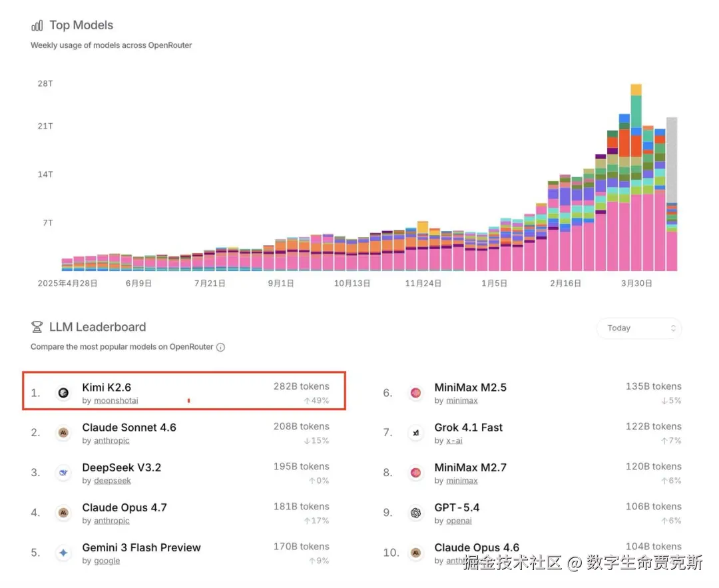The height and width of the screenshot is (588, 719).
Task: Open the minimax link under MiniMax M2.5
Action: pos(462,401)
